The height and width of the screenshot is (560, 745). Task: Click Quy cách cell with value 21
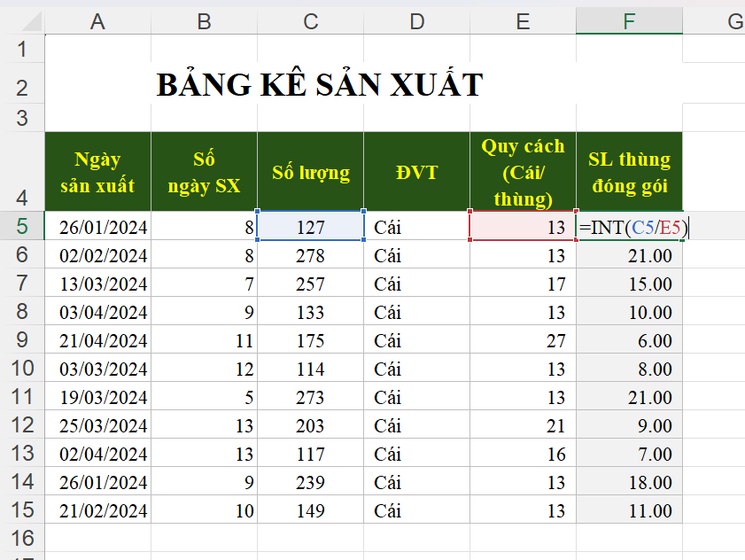click(524, 424)
